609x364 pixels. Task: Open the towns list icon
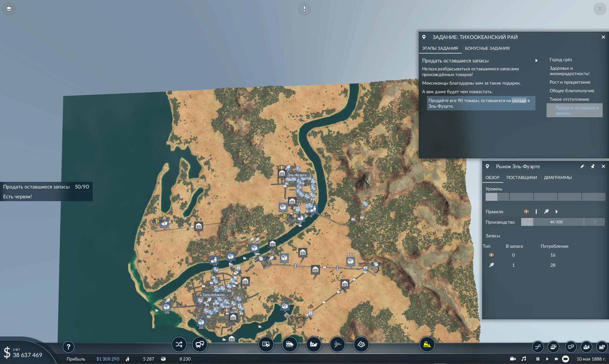[x=586, y=347]
